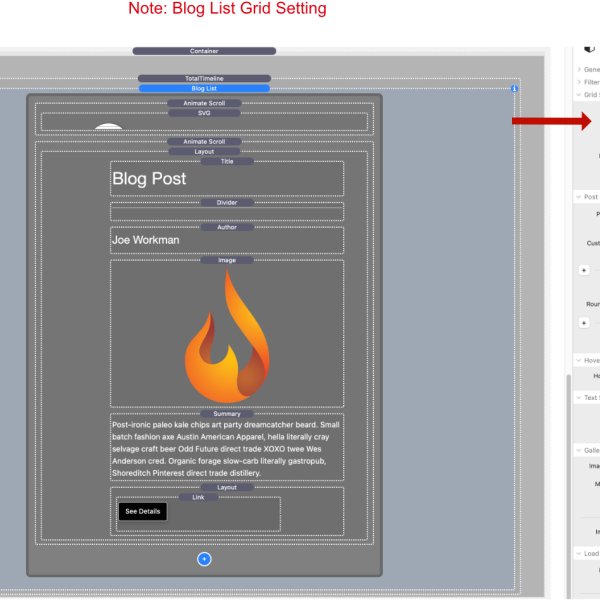Collapse the Post section in inspector
Screen dimensions: 600x600
coord(579,197)
